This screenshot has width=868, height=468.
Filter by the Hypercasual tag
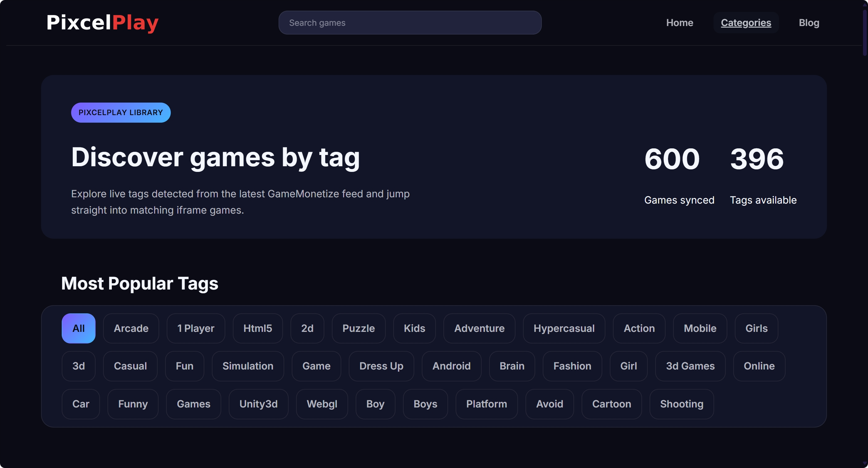click(x=564, y=328)
